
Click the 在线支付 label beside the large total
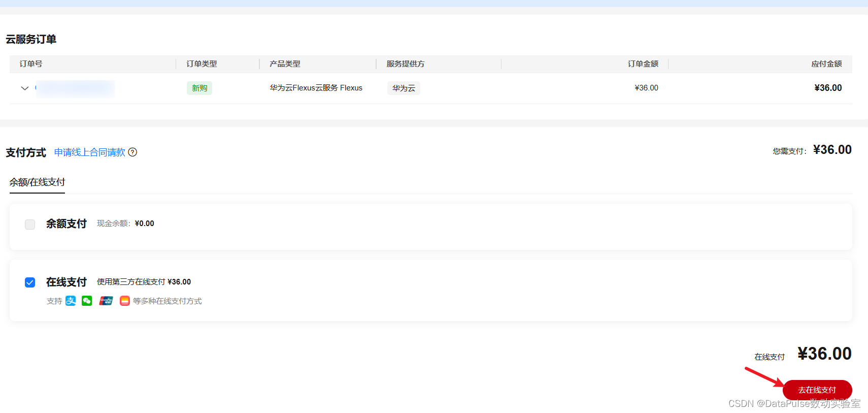[x=770, y=357]
